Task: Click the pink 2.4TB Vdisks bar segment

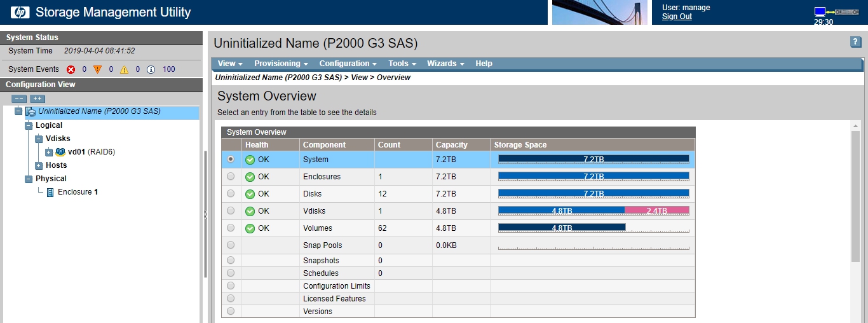Action: tap(657, 210)
